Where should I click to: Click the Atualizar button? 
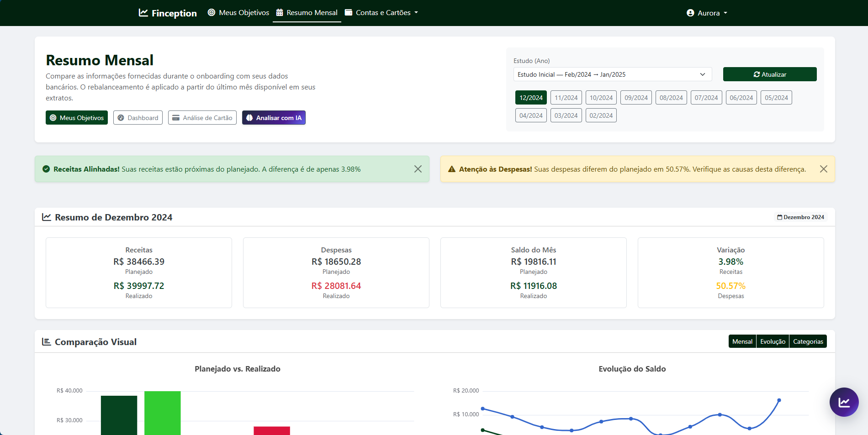click(x=769, y=74)
